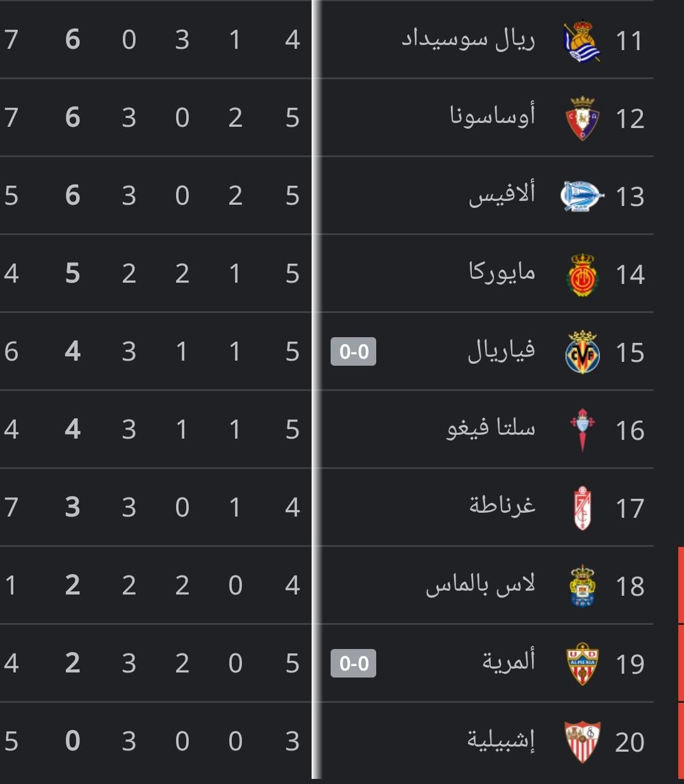Click the Celta Vigo club crest

pos(582,430)
